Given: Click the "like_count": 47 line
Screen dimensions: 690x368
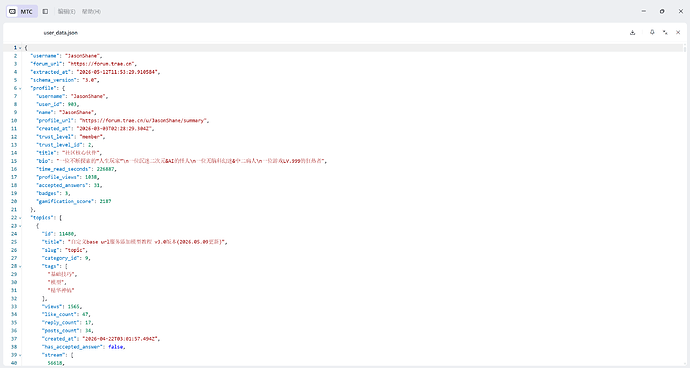Looking at the screenshot, I should (x=66, y=314).
